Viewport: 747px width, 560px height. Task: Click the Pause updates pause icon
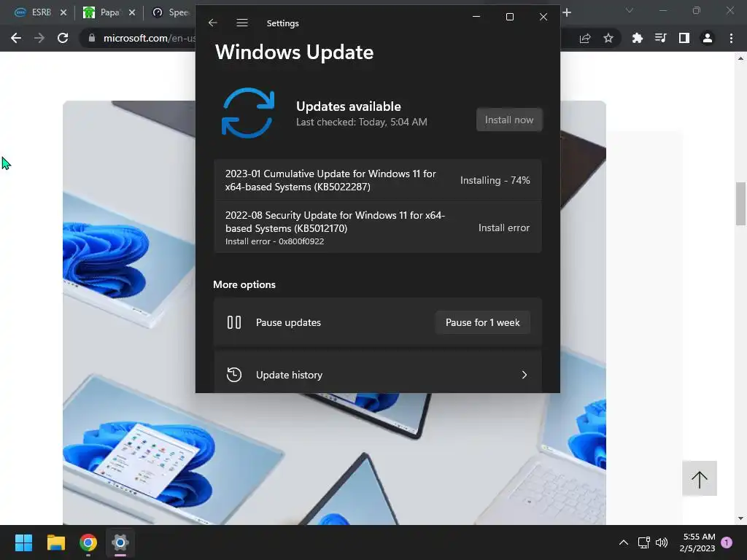pyautogui.click(x=234, y=322)
